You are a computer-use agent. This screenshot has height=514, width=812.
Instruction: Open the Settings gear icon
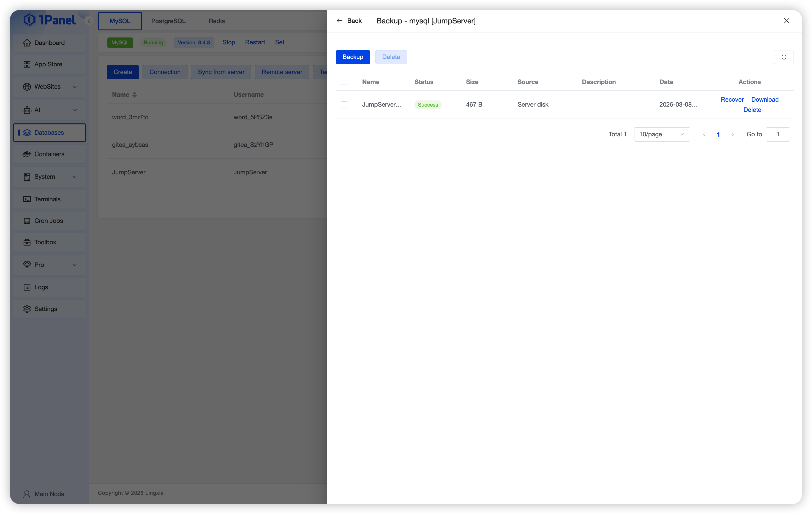point(27,309)
